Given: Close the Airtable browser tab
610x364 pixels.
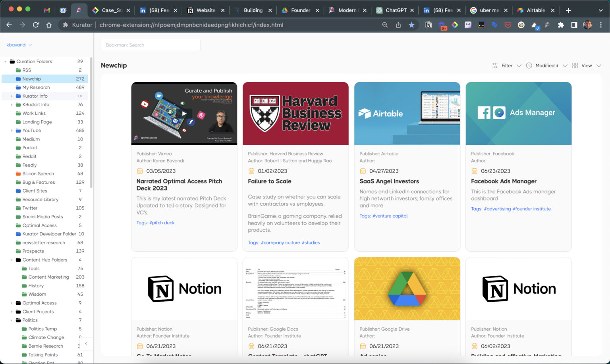Looking at the screenshot, I should 552,10.
